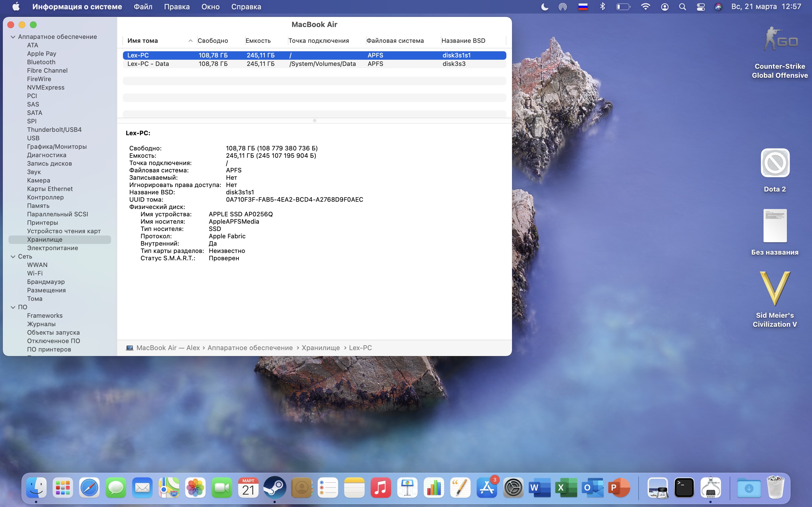Open the Файл menu
The image size is (812, 507).
pos(143,7)
